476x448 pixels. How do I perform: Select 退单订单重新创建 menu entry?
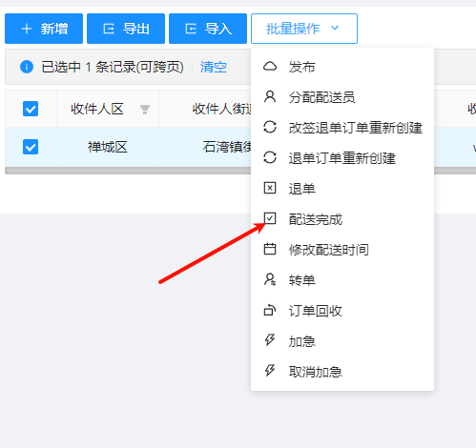pyautogui.click(x=342, y=158)
